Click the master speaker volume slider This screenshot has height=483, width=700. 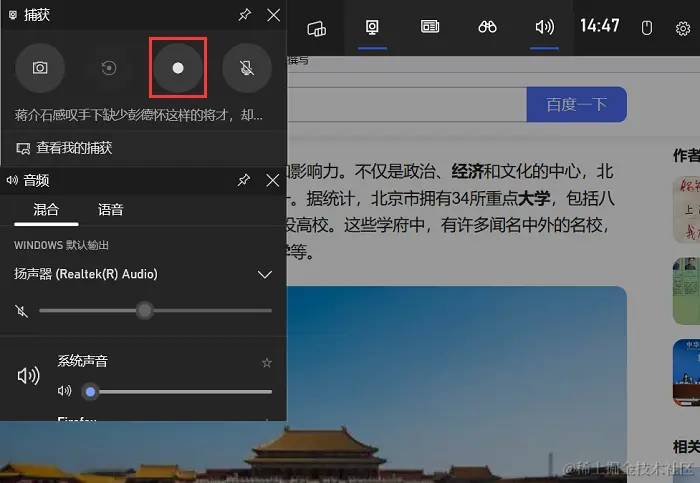coord(155,310)
